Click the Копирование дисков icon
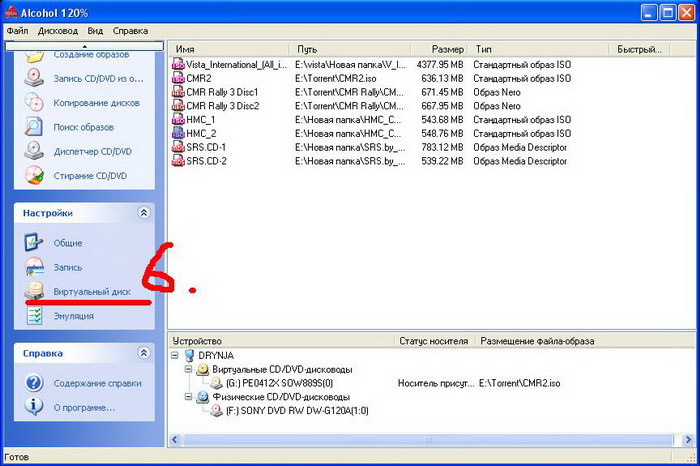Viewport: 700px width, 466px height. (x=34, y=103)
